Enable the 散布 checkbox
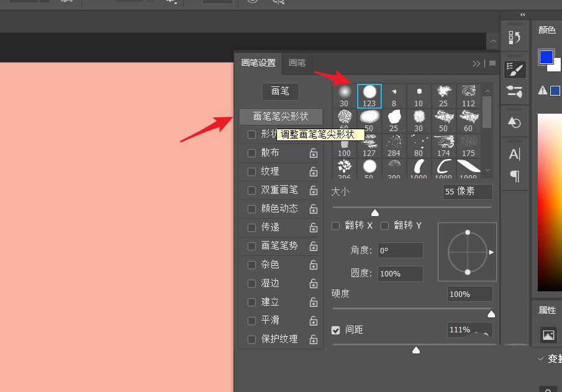 click(252, 153)
